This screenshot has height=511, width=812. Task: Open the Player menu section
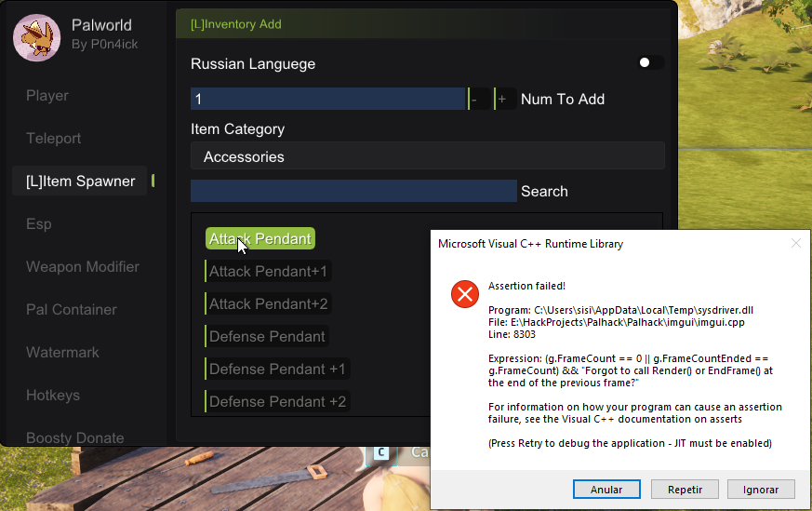[47, 95]
